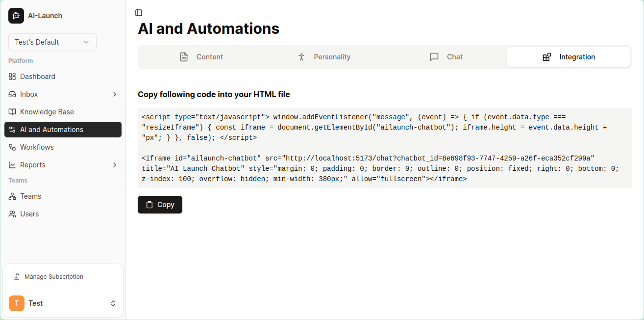The image size is (644, 320).
Task: Expand the Reports submenu chevron
Action: pyautogui.click(x=115, y=165)
